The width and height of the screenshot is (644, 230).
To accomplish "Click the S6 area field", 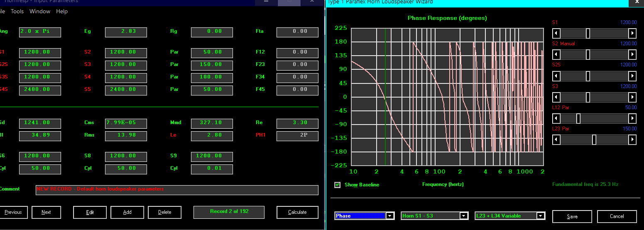I will point(40,157).
